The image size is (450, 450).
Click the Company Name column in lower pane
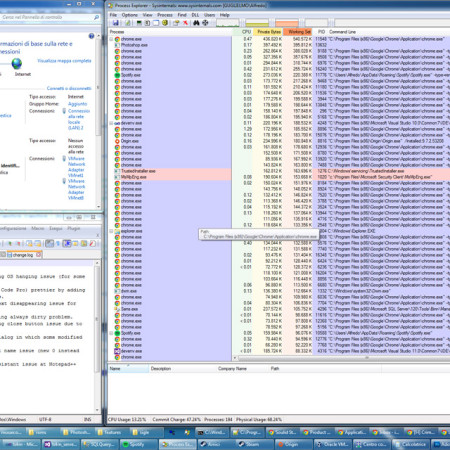243,369
